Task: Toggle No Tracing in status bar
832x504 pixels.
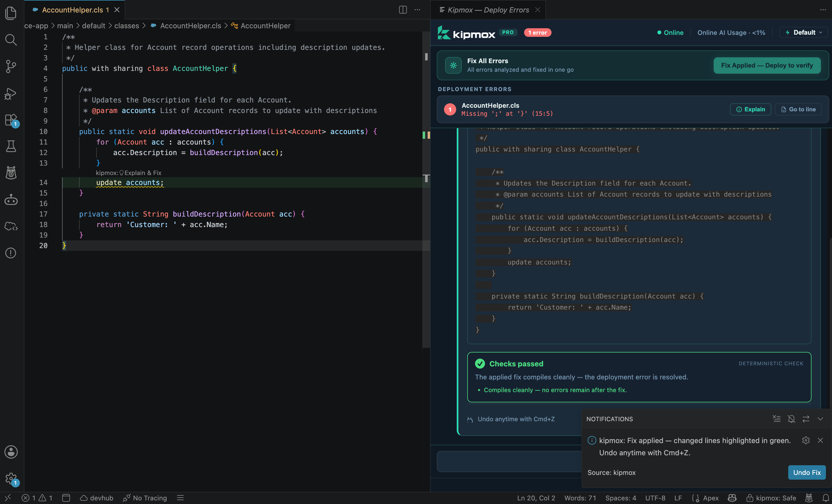Action: point(145,498)
